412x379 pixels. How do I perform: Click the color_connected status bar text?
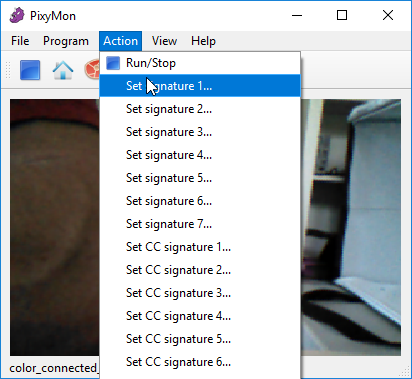(54, 368)
